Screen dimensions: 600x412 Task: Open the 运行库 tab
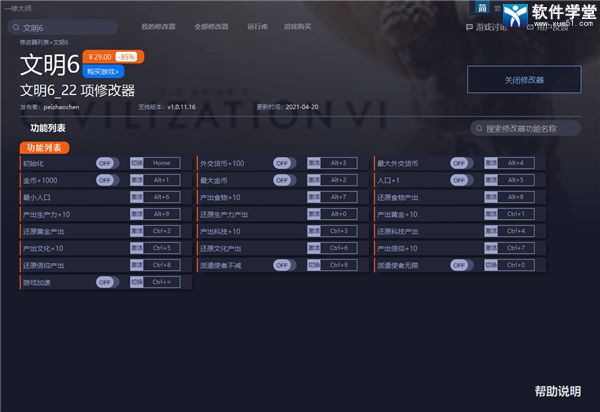[257, 26]
